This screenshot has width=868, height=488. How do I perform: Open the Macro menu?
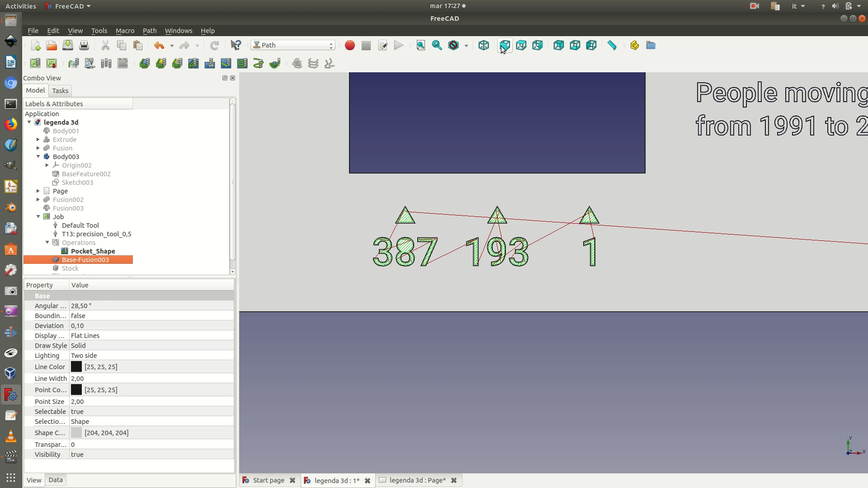(125, 31)
